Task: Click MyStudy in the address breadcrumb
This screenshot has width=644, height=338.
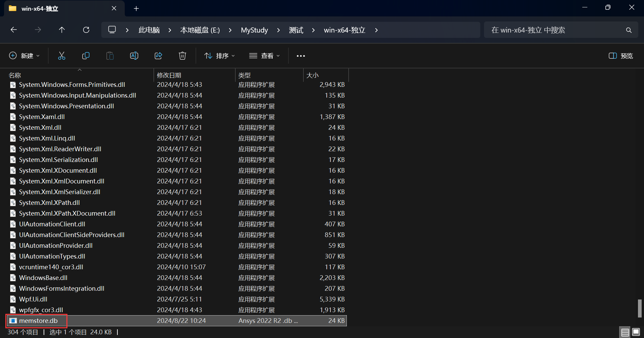Action: [x=254, y=30]
